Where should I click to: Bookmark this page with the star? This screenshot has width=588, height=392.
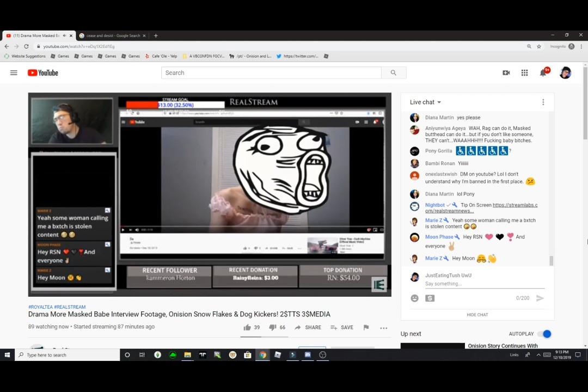pos(539,46)
